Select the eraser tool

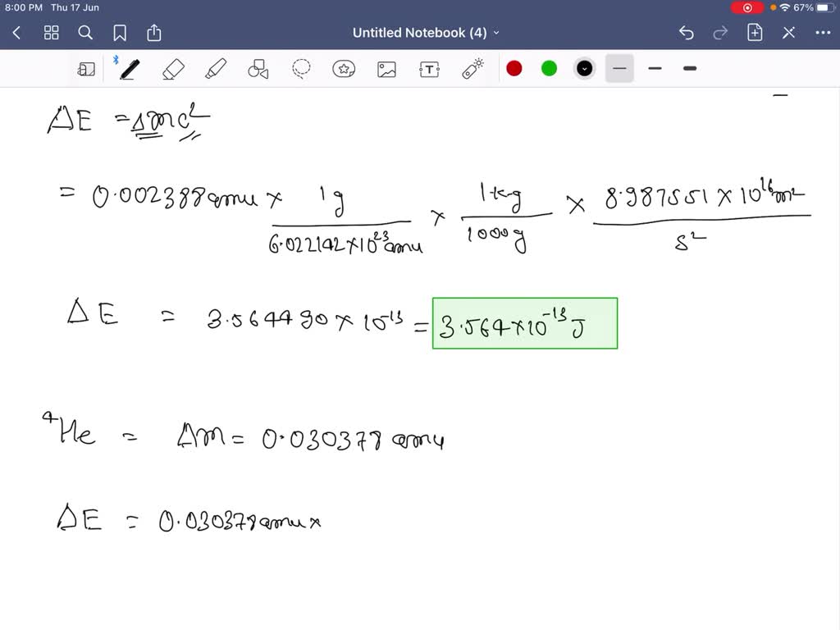click(x=173, y=69)
